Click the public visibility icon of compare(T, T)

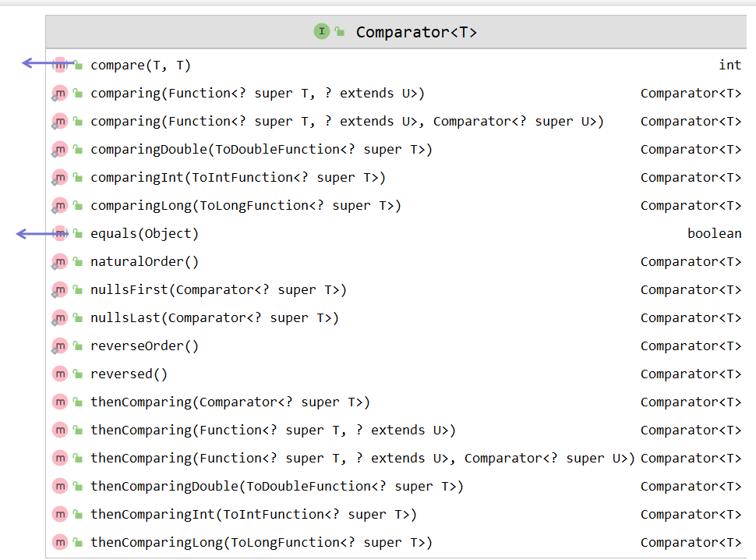(78, 65)
